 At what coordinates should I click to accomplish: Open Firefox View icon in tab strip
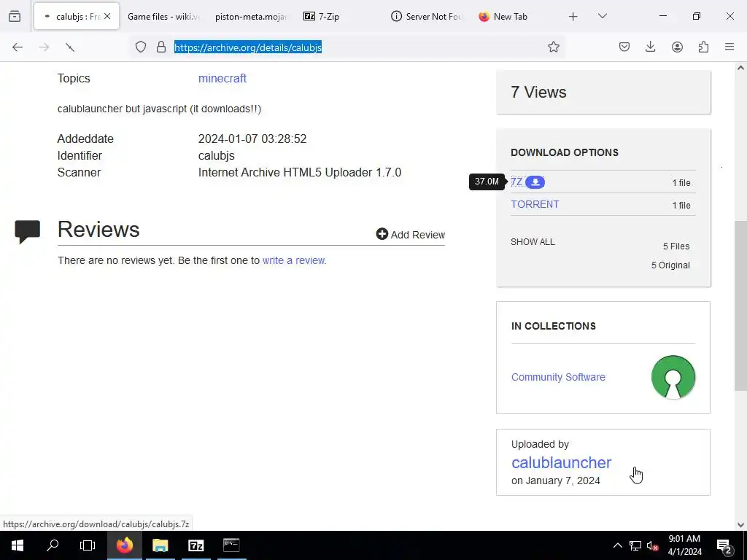click(x=15, y=16)
